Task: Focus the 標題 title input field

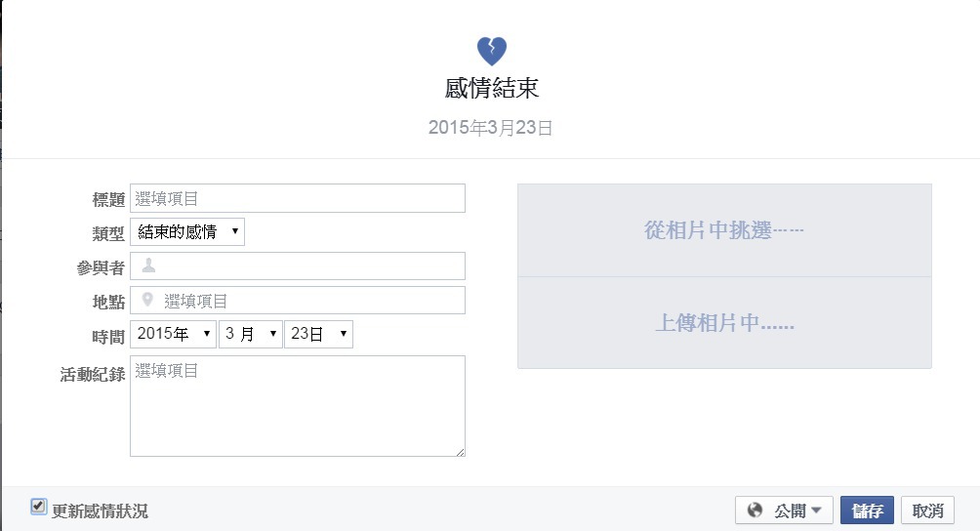Action: (298, 198)
